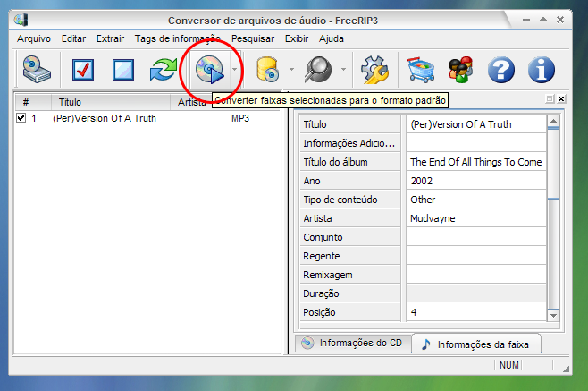Image resolution: width=588 pixels, height=391 pixels.
Task: Switch to the Informações da faixa tab
Action: tap(476, 344)
